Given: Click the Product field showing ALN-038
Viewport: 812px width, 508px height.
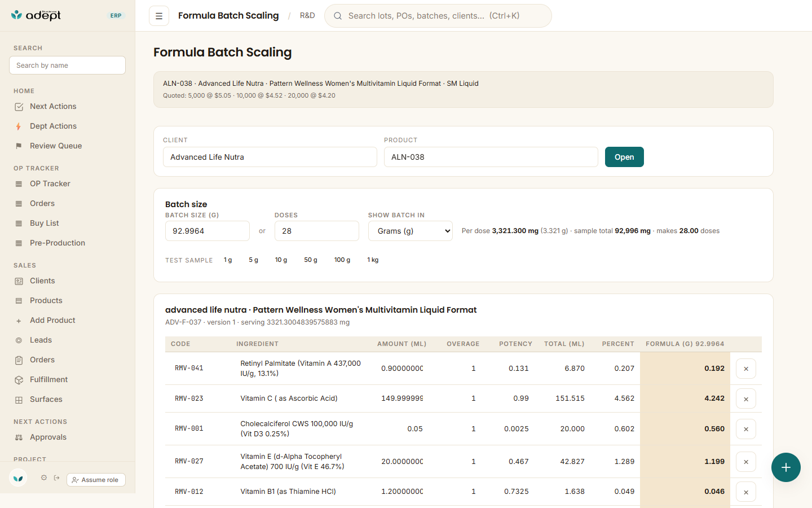Looking at the screenshot, I should tap(491, 157).
